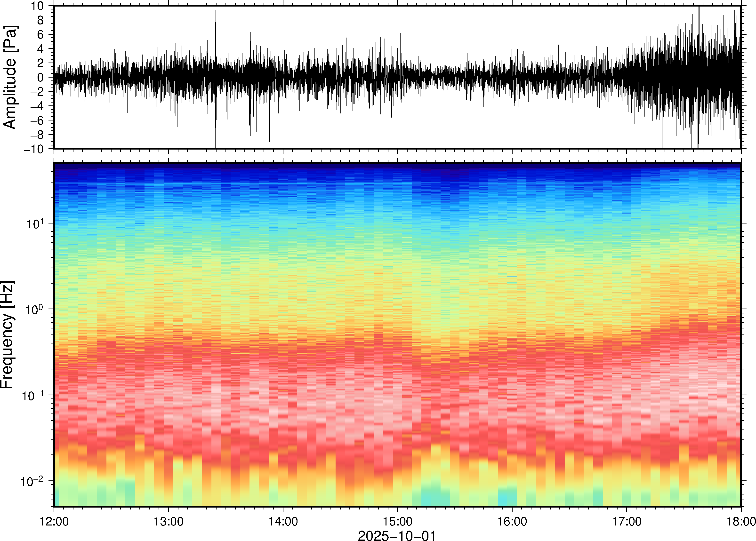Click the 2025-10-01 date label

tap(396, 535)
